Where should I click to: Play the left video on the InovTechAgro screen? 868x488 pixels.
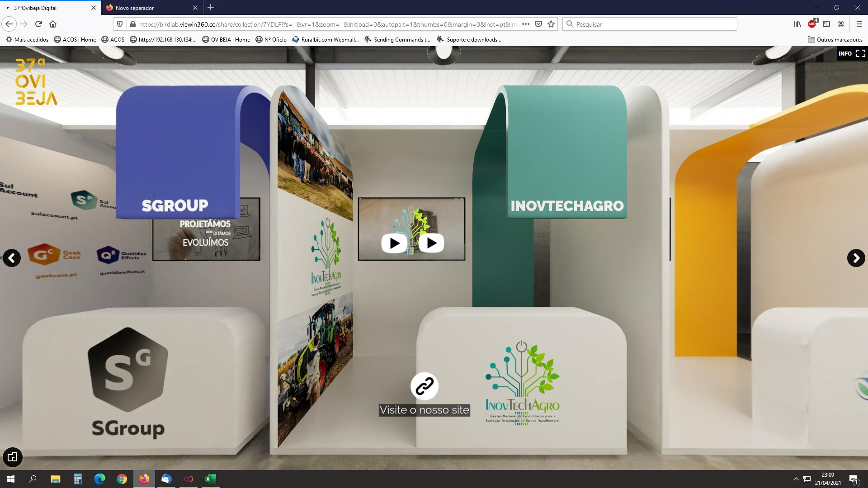coord(394,243)
